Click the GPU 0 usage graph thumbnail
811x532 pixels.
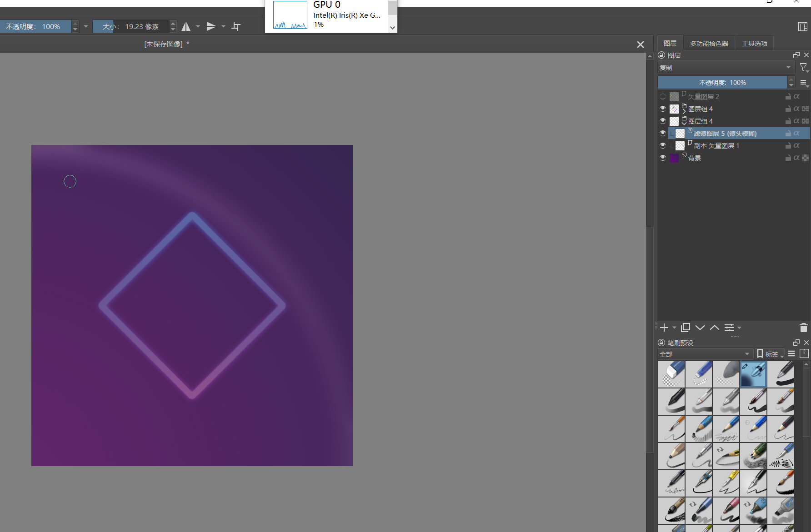290,15
